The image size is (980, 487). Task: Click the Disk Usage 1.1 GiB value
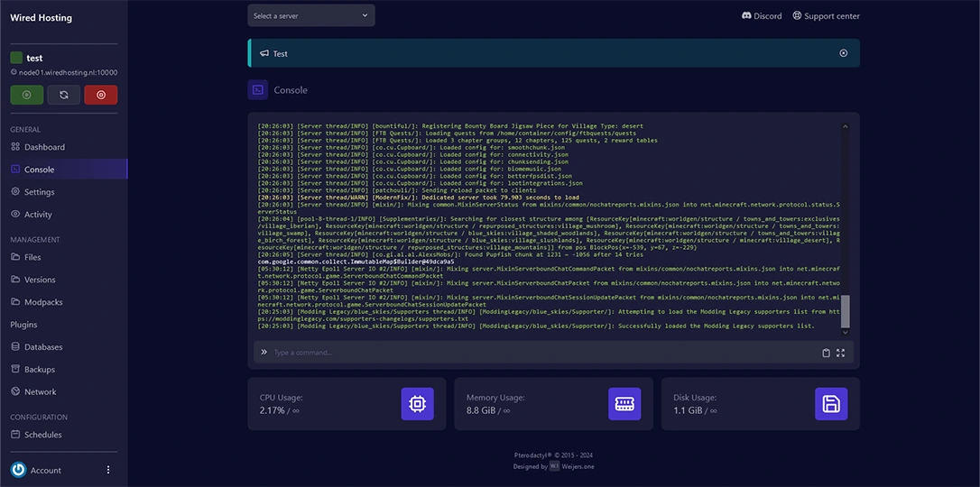click(688, 411)
